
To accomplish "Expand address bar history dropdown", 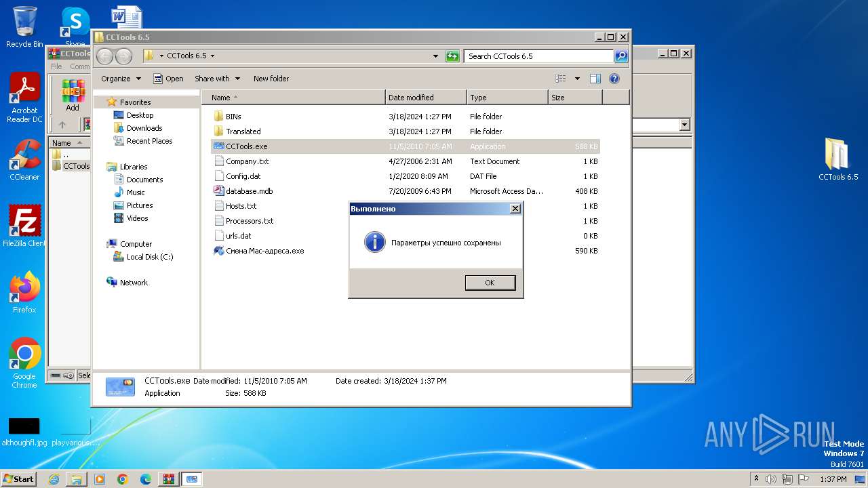I will click(435, 56).
